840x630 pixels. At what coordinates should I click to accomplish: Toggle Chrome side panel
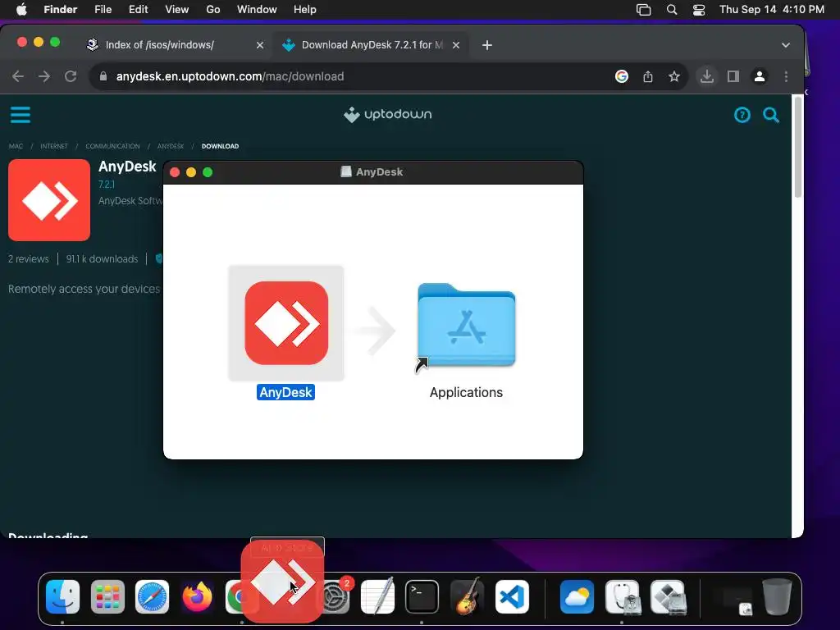(x=733, y=76)
